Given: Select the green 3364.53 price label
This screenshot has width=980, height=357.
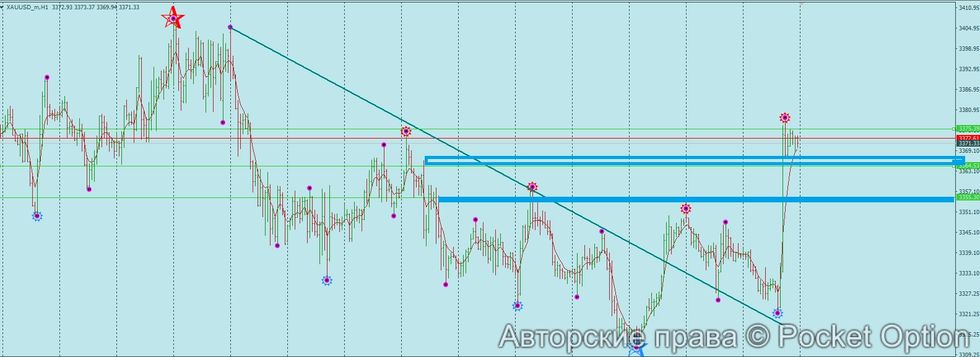Looking at the screenshot, I should point(968,165).
